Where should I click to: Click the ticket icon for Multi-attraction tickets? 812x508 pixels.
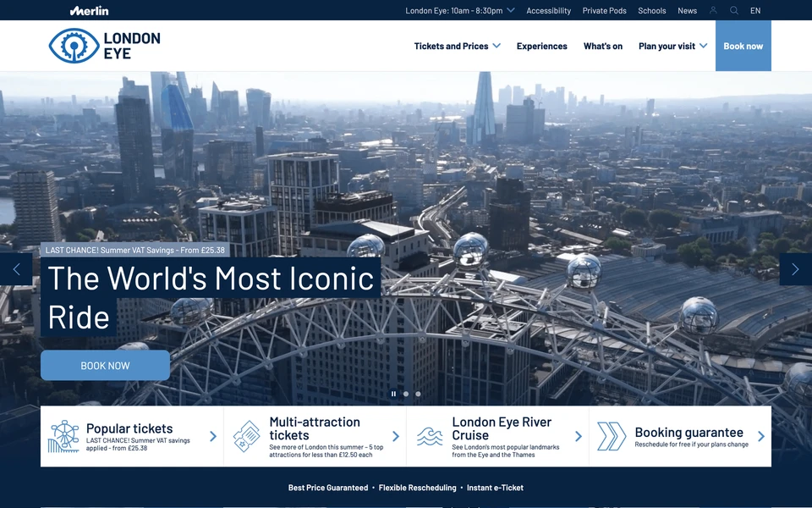tap(246, 437)
